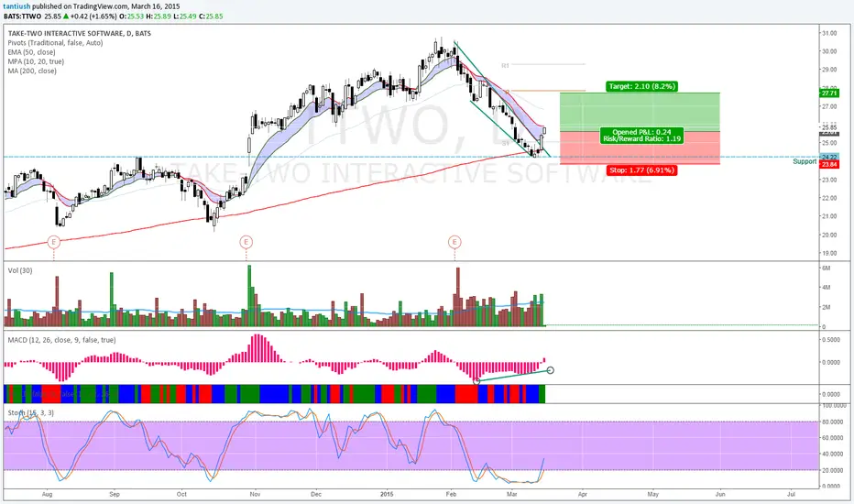Open the tantiush author profile link

pos(16,6)
